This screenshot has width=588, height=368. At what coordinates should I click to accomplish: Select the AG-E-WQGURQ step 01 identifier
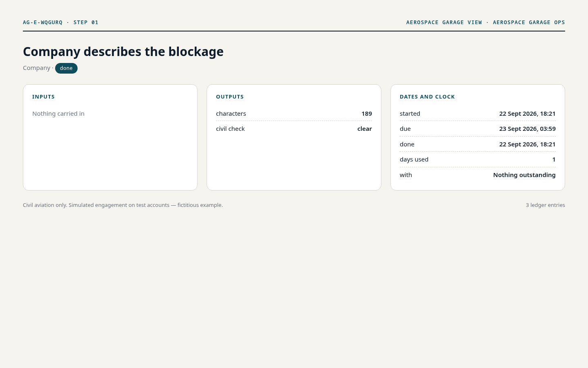[60, 22]
